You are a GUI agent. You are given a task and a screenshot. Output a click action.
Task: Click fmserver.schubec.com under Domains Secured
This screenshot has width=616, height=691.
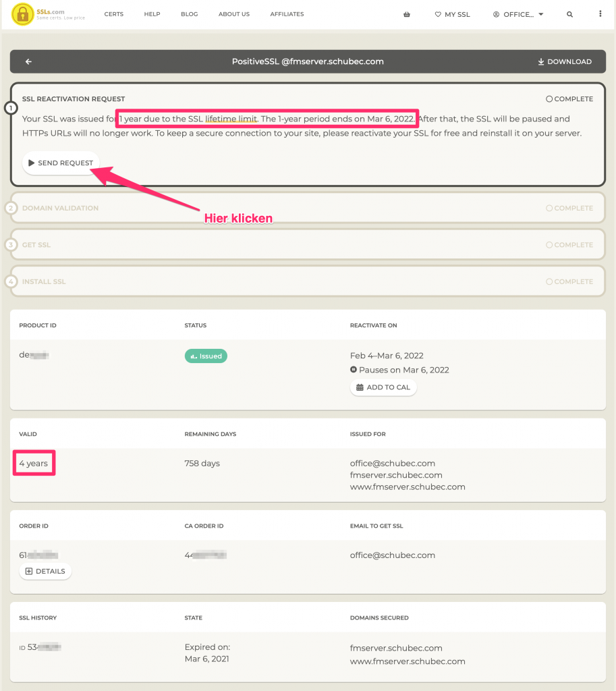[x=396, y=648]
